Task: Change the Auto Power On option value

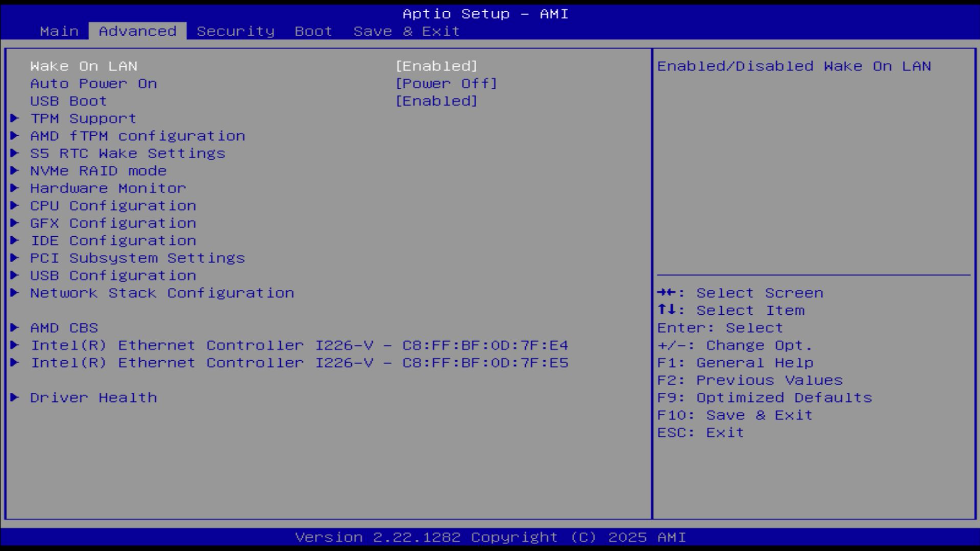Action: 446,84
